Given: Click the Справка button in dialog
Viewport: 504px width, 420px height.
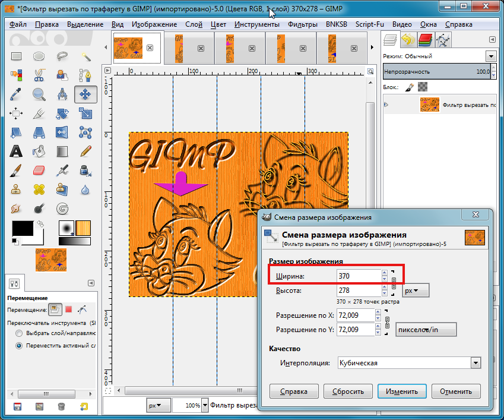Looking at the screenshot, I should pos(294,391).
